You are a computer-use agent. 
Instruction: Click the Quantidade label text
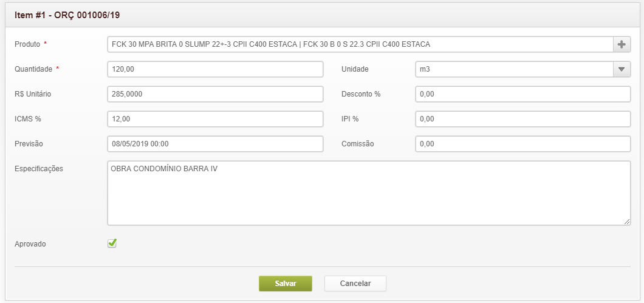pyautogui.click(x=33, y=69)
